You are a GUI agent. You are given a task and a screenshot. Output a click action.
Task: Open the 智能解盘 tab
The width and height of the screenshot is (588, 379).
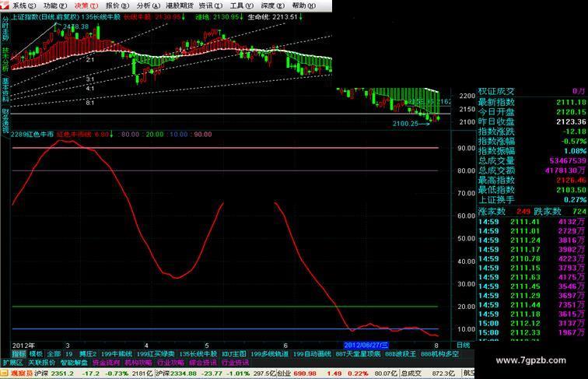pos(74,363)
